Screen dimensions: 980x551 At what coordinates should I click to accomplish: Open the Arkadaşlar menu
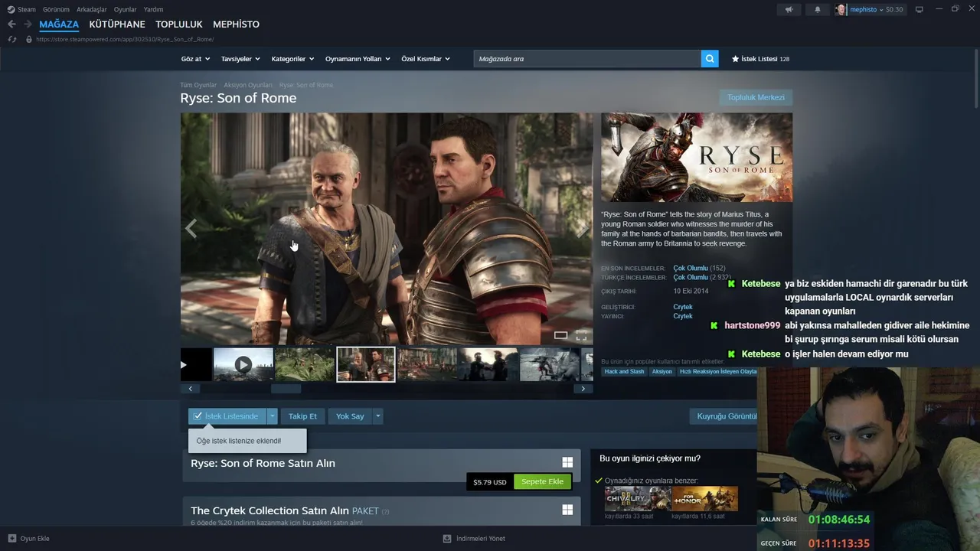(92, 9)
